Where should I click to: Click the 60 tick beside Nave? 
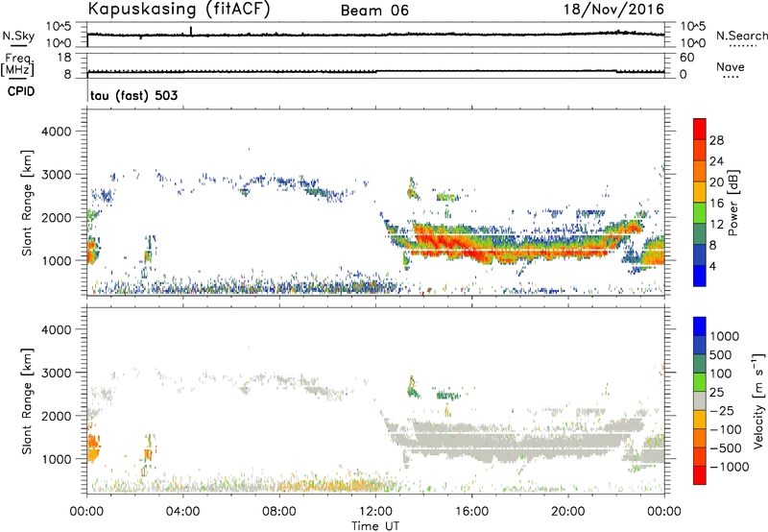tap(686, 58)
